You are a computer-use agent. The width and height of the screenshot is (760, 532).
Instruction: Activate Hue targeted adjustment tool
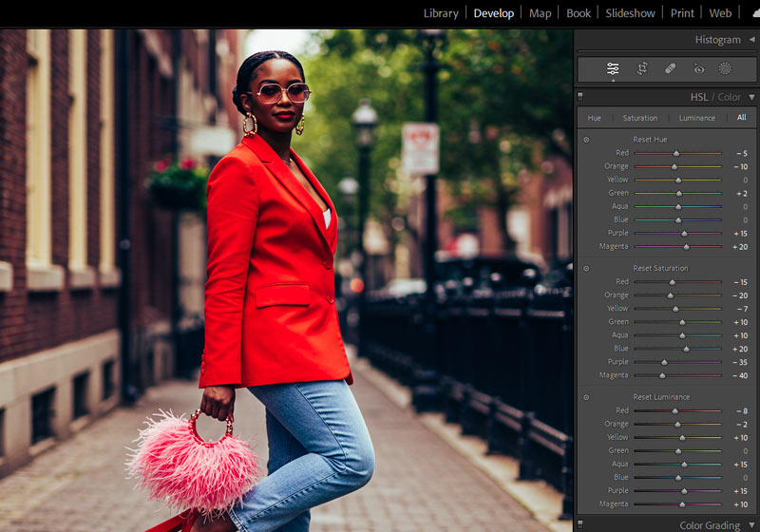click(x=586, y=140)
